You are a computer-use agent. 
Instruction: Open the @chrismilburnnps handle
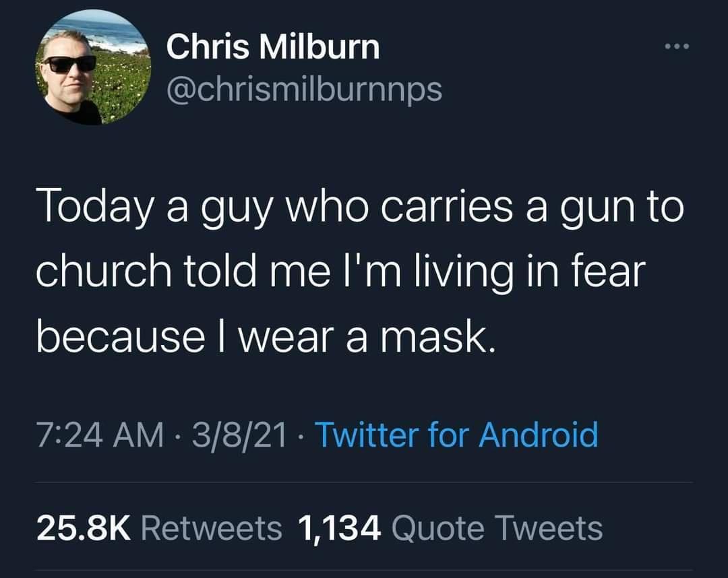(303, 89)
